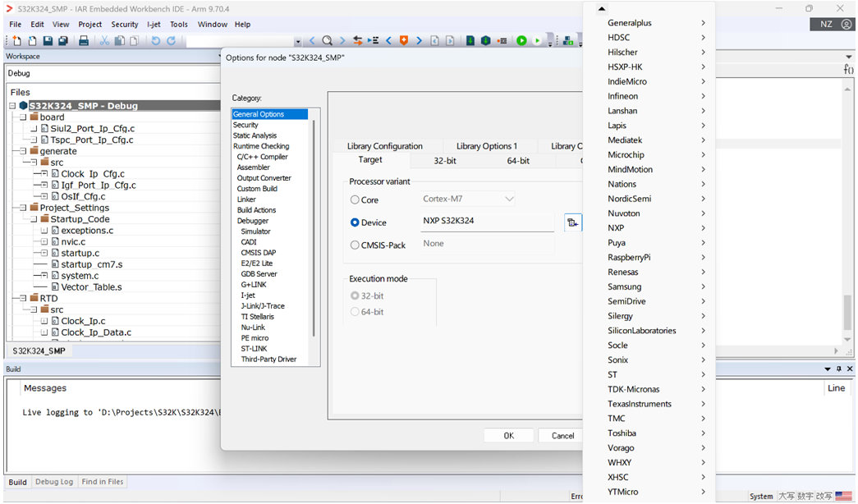Click the Compile toolbar icon
The height and width of the screenshot is (504, 858).
coord(470,40)
